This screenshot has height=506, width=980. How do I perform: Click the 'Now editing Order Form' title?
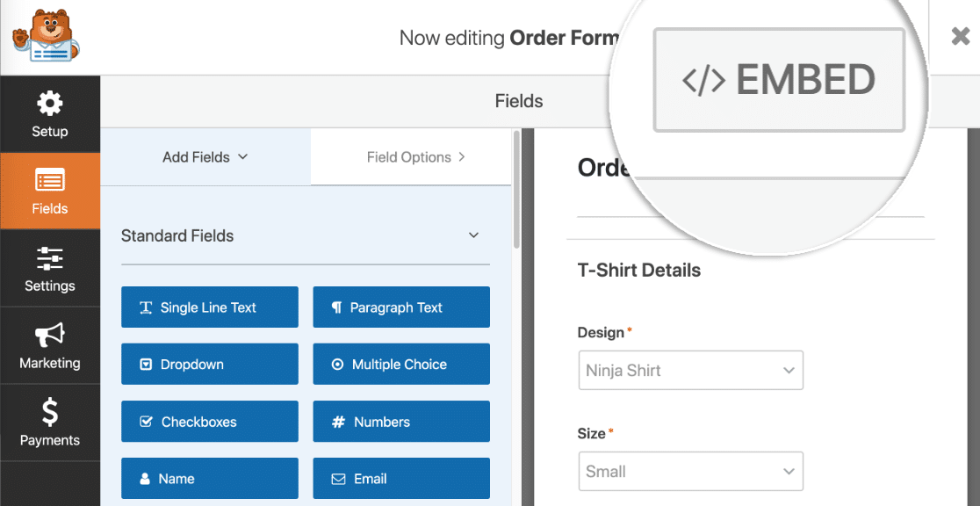tap(508, 38)
